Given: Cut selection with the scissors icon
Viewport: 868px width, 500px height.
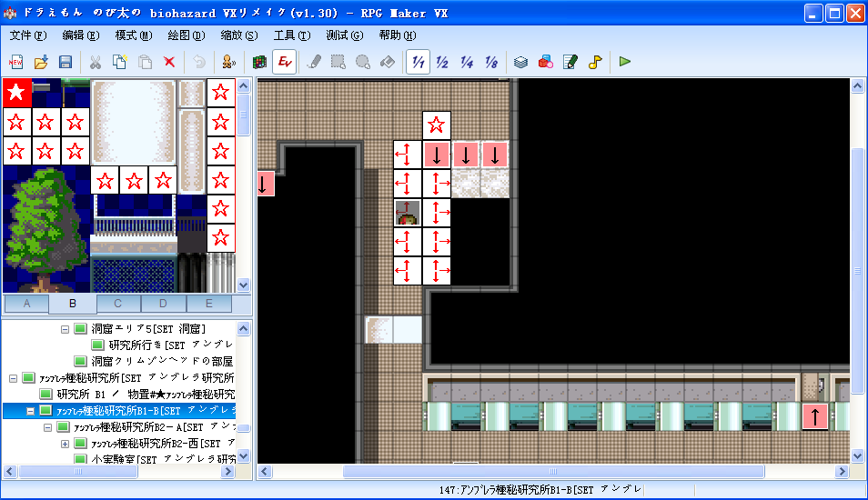Looking at the screenshot, I should tap(96, 62).
